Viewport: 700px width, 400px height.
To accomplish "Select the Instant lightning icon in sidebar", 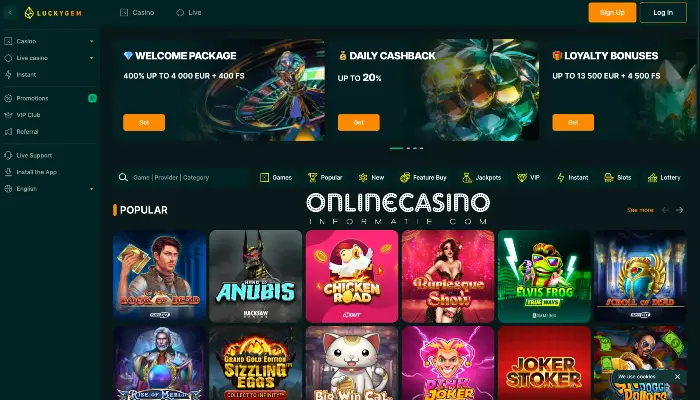I will point(8,75).
